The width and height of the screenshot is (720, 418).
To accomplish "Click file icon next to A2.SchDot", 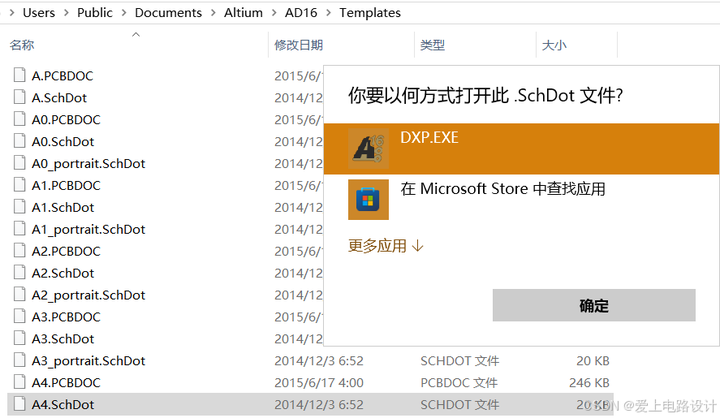I will pos(19,272).
